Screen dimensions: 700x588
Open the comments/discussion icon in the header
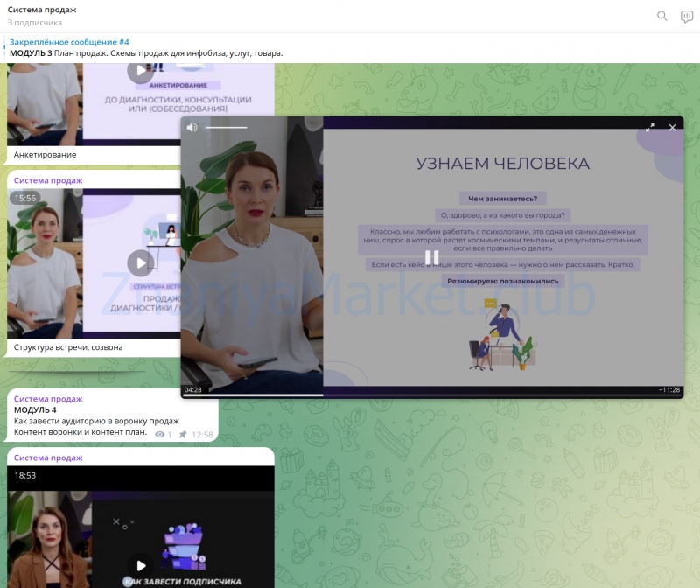pos(687,16)
